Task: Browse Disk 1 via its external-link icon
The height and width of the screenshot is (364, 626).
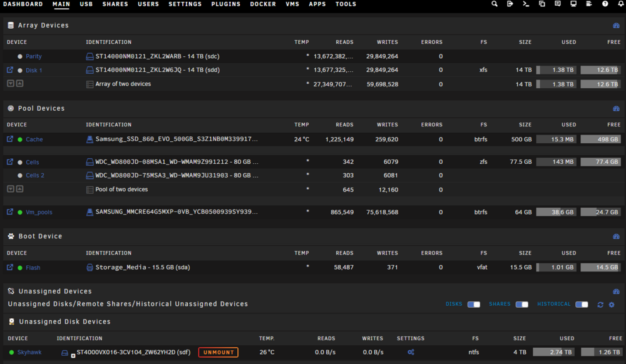Action: [10, 70]
